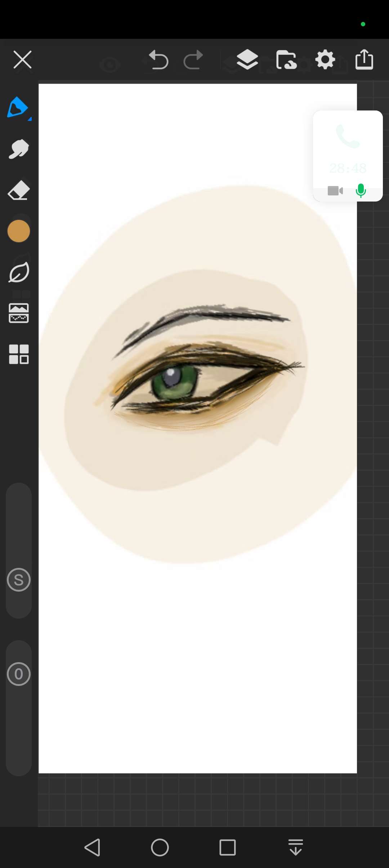
Task: Open the orange color swatch picker
Action: pos(19,231)
